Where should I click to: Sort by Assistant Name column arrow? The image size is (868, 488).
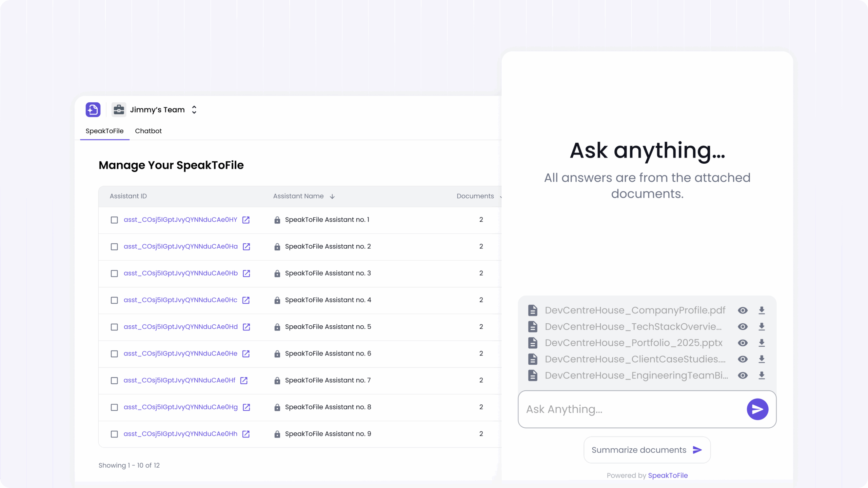tap(332, 196)
